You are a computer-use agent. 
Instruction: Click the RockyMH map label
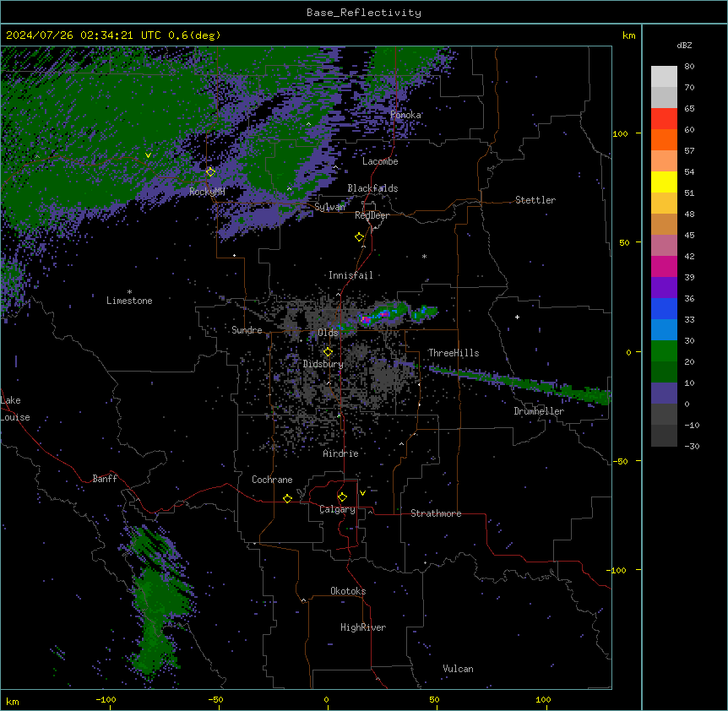click(x=207, y=192)
